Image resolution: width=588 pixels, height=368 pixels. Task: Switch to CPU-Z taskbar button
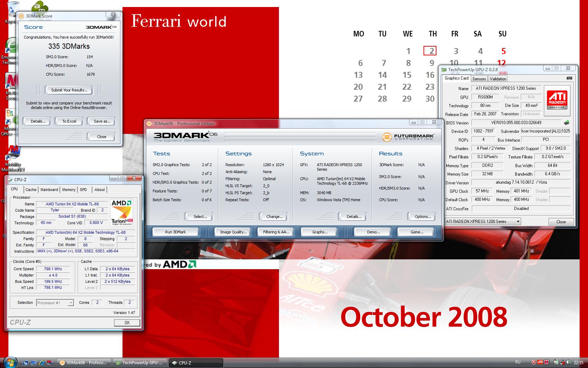(196, 363)
